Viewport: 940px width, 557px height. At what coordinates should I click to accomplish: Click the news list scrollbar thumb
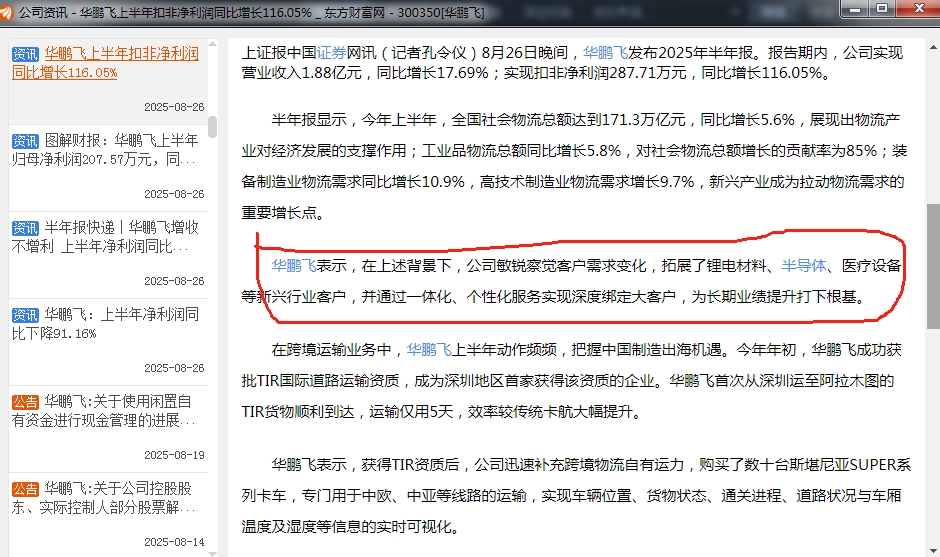click(212, 127)
